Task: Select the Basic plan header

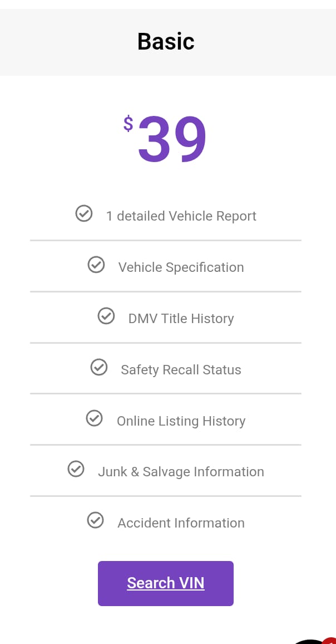Action: point(166,42)
